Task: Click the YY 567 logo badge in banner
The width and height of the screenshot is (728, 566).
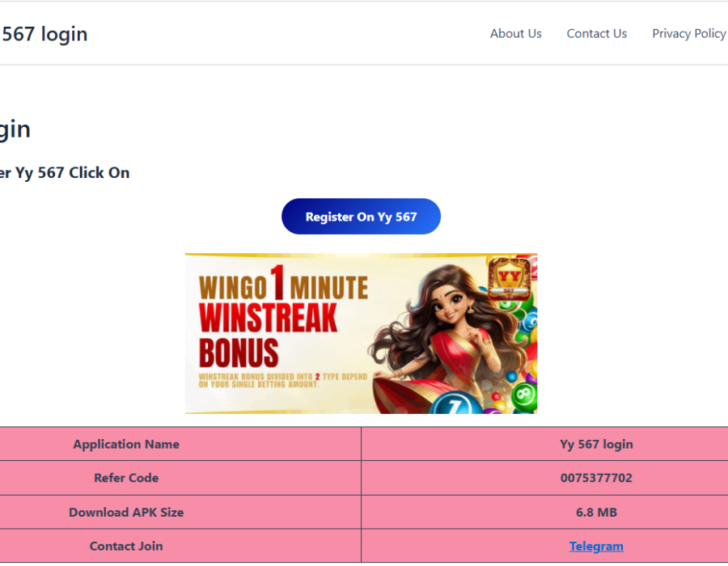Action: (509, 278)
